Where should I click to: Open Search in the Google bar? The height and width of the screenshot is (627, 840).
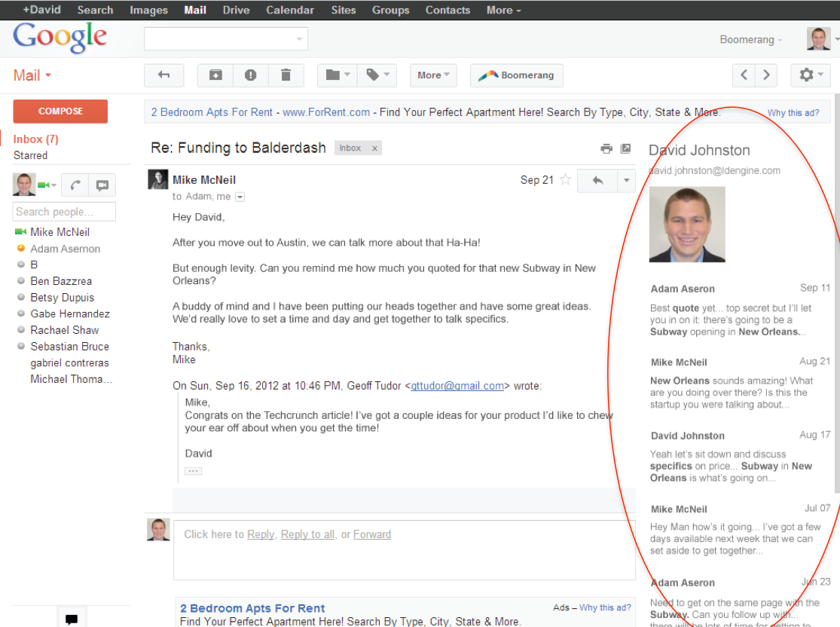96,10
